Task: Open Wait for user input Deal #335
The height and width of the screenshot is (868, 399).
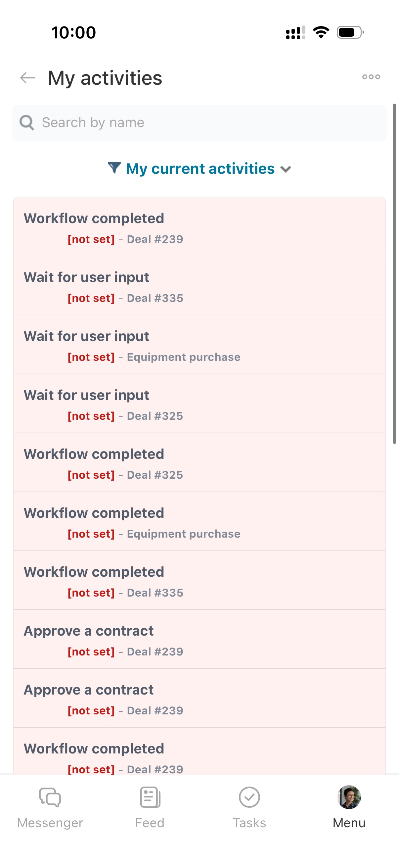Action: 199,286
